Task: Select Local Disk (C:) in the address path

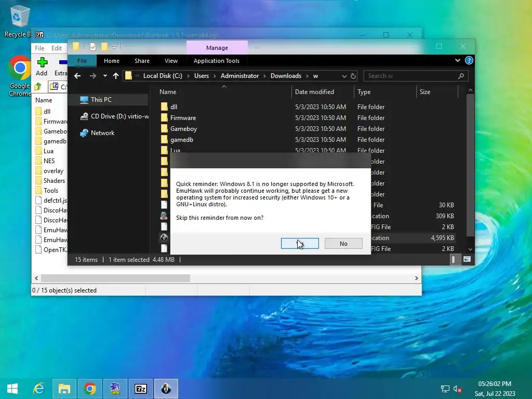Action: (163, 76)
